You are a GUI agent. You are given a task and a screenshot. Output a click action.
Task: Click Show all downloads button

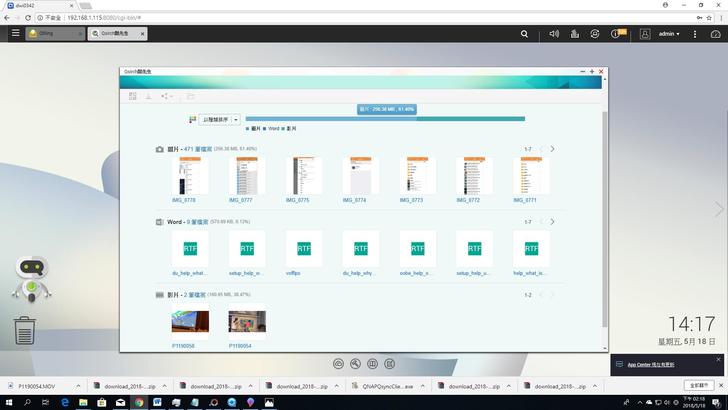(x=699, y=385)
